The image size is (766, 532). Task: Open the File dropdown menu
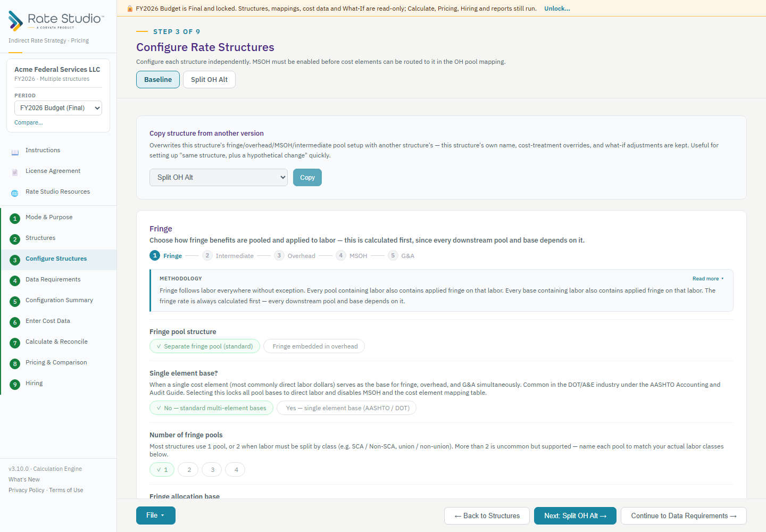pos(156,516)
